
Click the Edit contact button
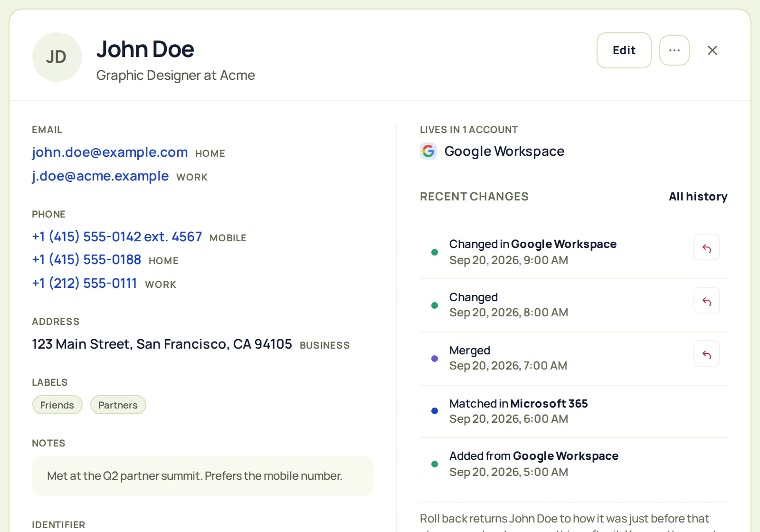click(x=624, y=50)
